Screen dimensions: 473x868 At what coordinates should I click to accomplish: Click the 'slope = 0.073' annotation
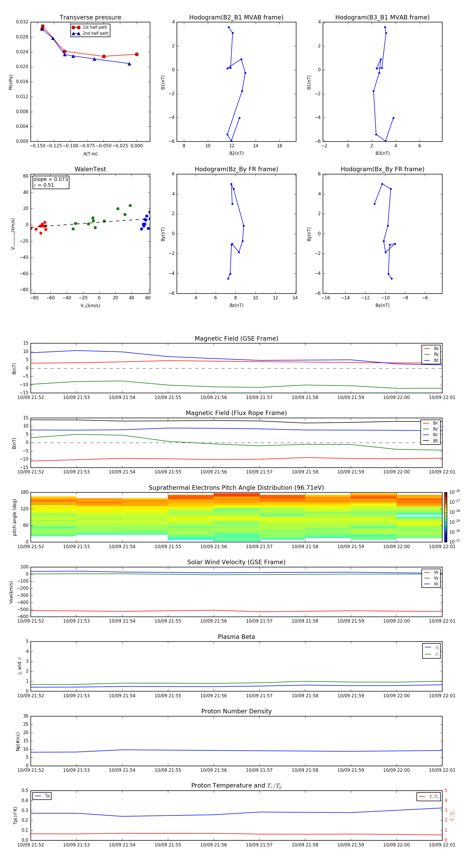[x=51, y=179]
